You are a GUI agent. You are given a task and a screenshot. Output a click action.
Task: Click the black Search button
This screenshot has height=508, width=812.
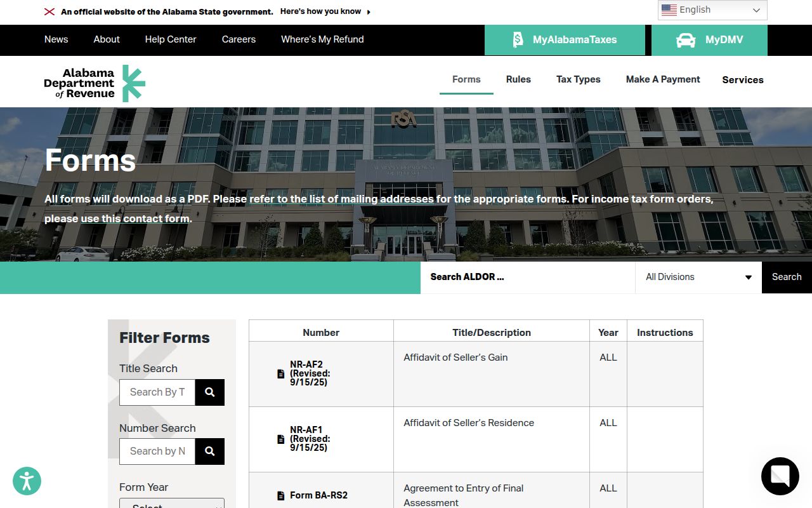[x=787, y=277]
